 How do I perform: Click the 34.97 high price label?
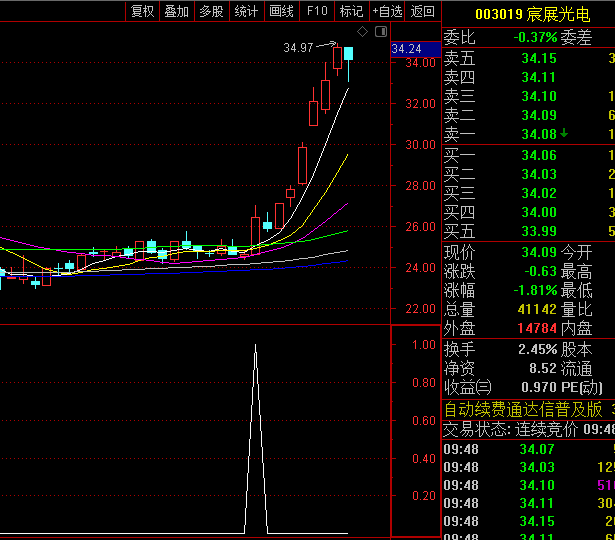pos(298,48)
